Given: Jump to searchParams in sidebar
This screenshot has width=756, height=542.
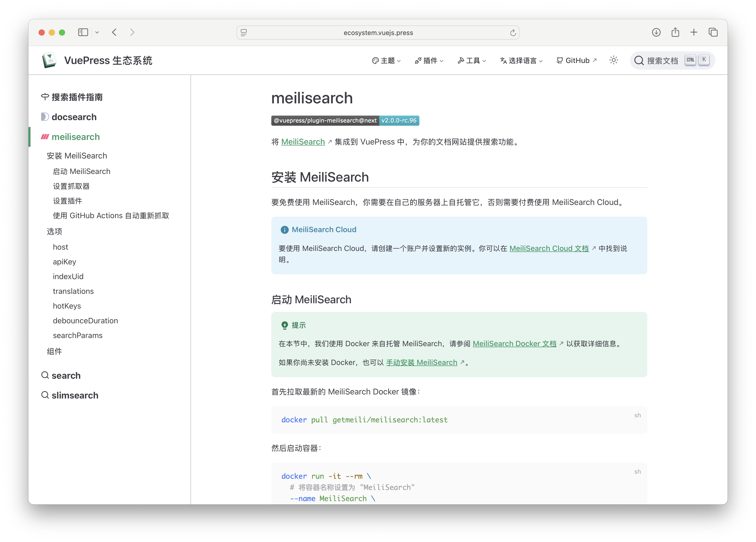Looking at the screenshot, I should pos(78,335).
